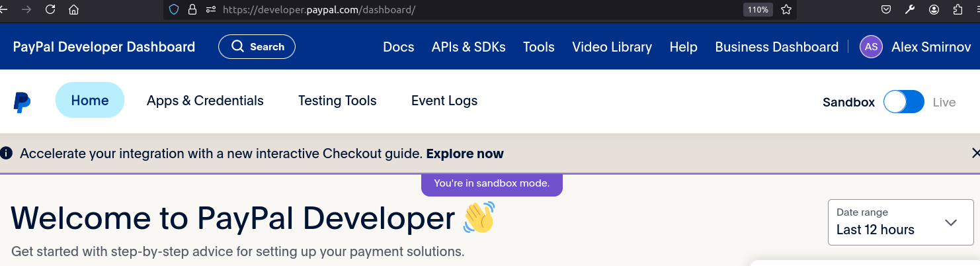
Task: Click PayPal Developer Dashboard title
Action: tap(104, 47)
